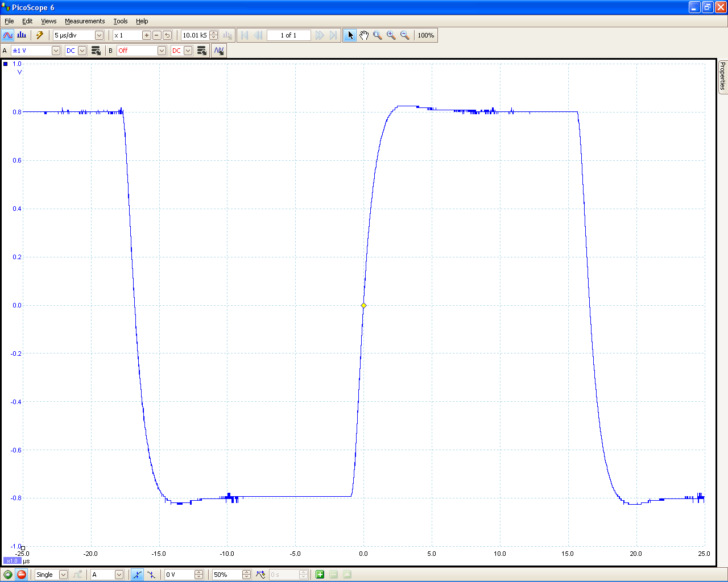The width and height of the screenshot is (728, 582).
Task: Open the signal generator lightning icon
Action: (x=40, y=35)
